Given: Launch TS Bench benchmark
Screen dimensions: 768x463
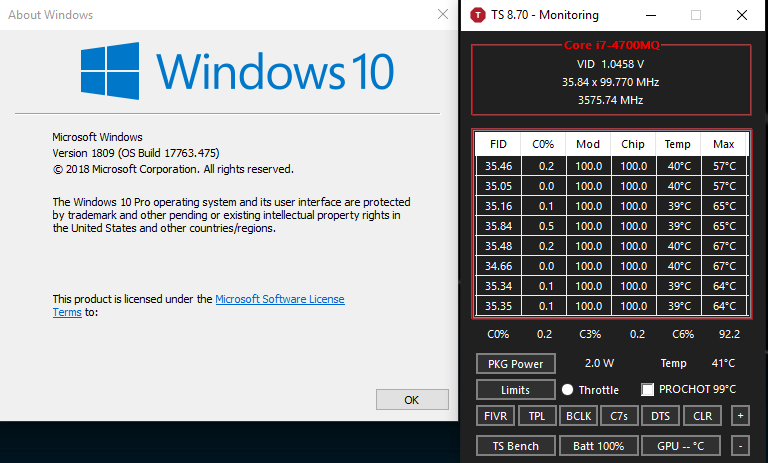Looking at the screenshot, I should tap(516, 446).
